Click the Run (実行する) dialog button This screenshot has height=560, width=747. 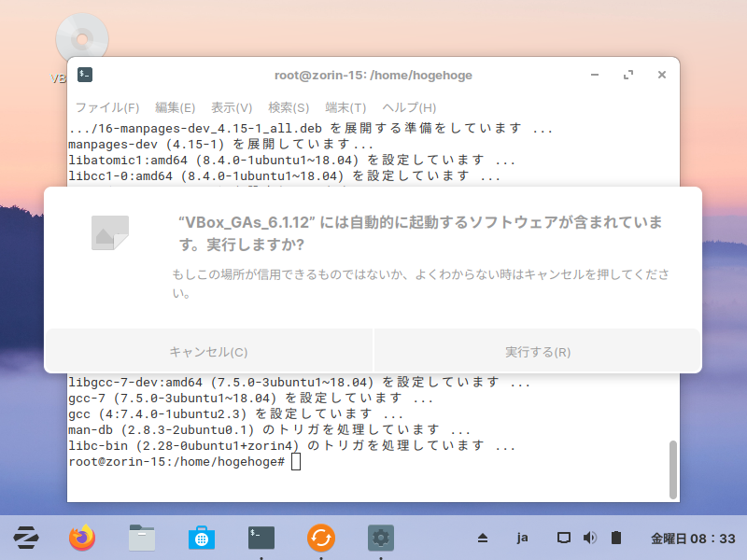pos(538,352)
